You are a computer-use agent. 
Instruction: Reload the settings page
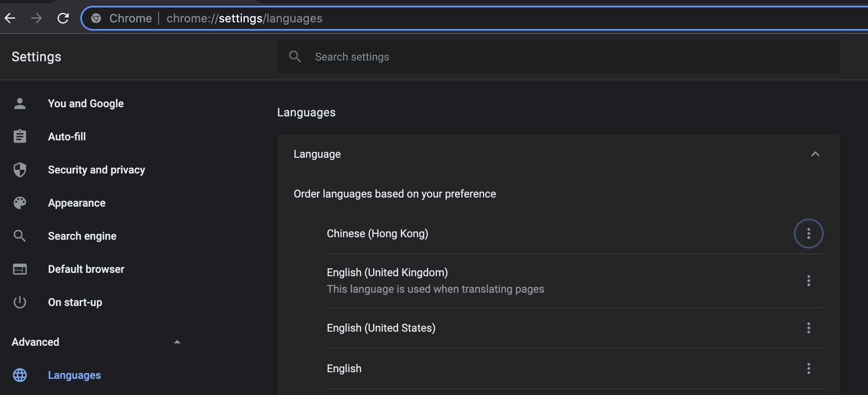(63, 18)
